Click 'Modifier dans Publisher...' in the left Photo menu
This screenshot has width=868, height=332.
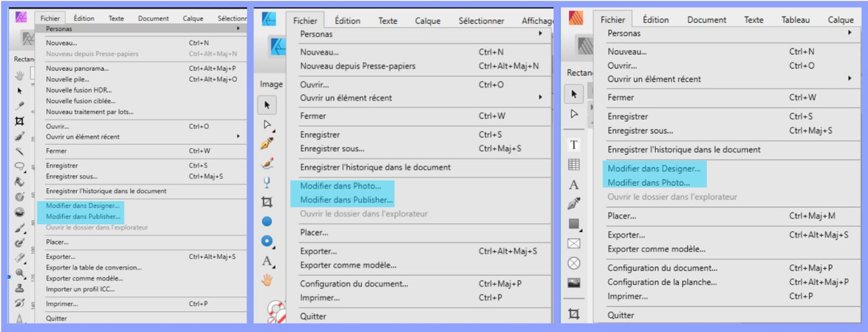point(83,217)
